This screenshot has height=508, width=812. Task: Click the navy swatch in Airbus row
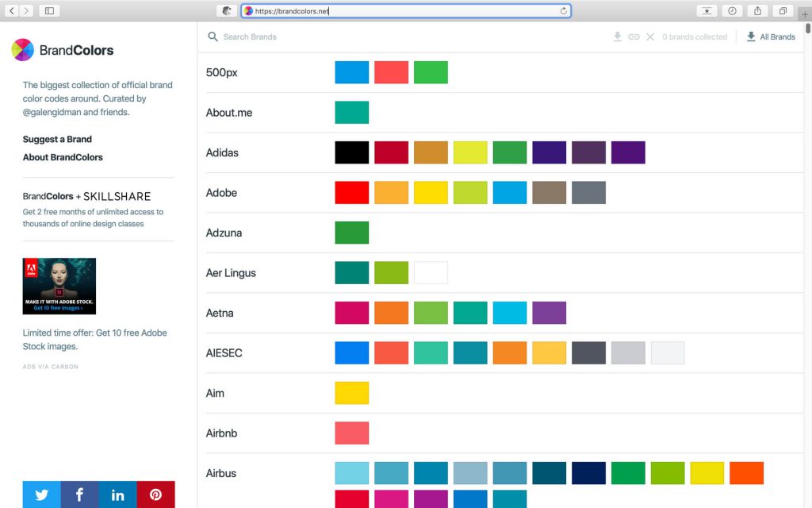[589, 473]
